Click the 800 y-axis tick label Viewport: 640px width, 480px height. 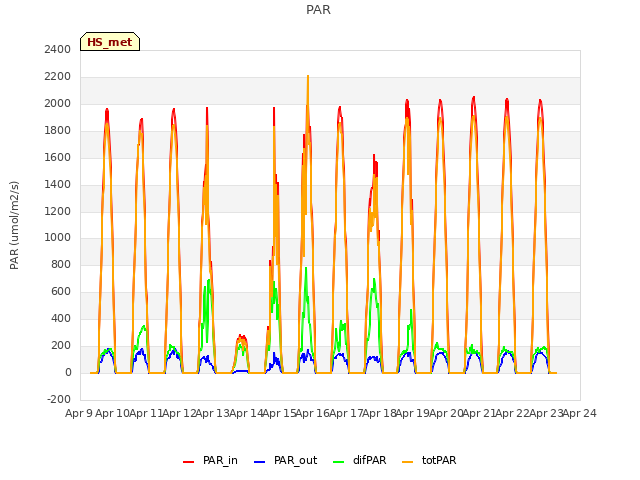click(x=61, y=264)
